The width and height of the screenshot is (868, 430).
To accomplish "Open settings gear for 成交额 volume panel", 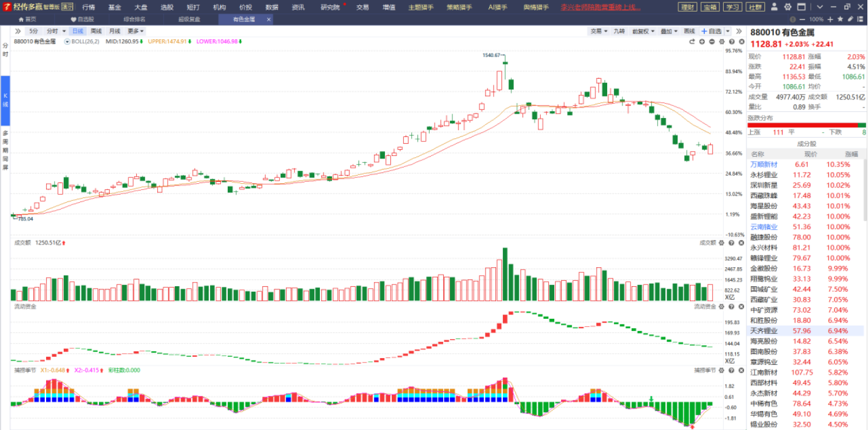I will tap(721, 243).
